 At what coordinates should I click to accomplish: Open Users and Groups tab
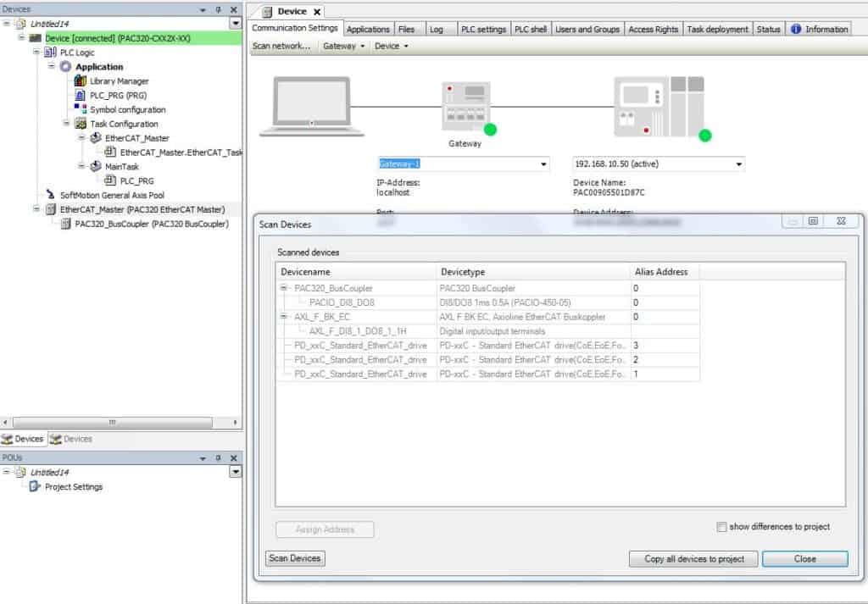tap(587, 30)
